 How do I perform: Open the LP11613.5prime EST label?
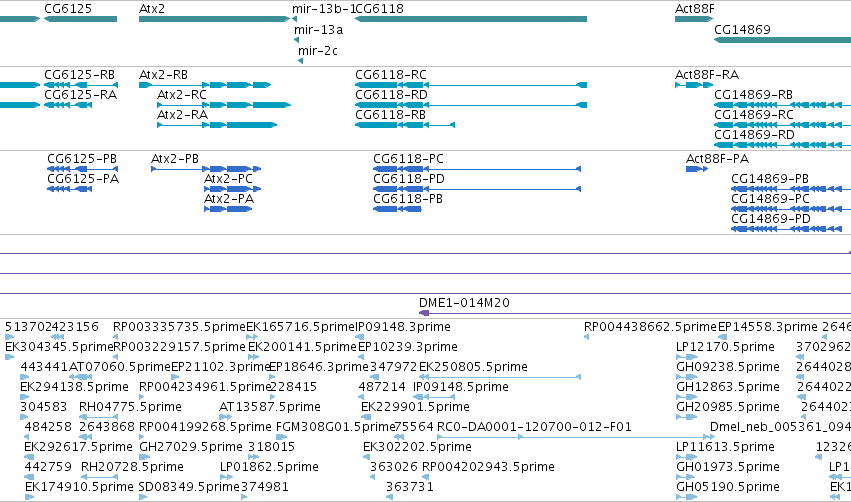(x=725, y=447)
